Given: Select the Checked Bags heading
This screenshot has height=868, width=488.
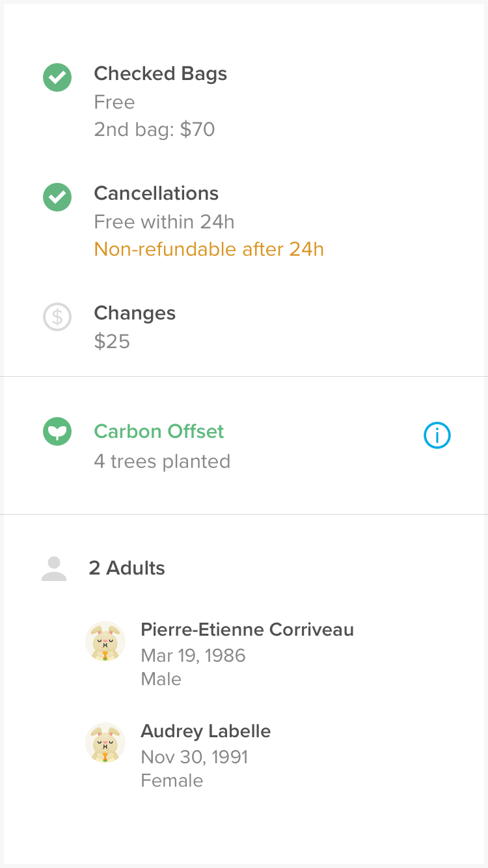Looking at the screenshot, I should (161, 74).
